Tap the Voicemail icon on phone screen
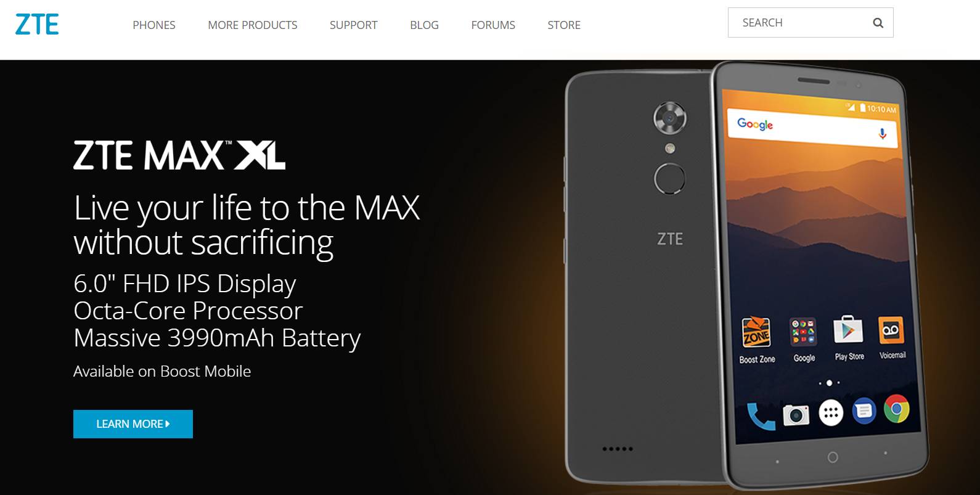980x495 pixels. (891, 330)
